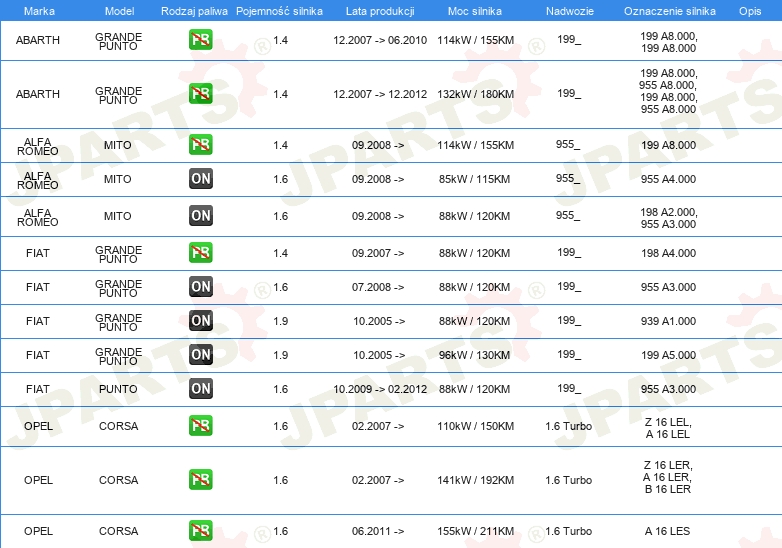Click the Model column header
The image size is (782, 548).
[x=119, y=11]
